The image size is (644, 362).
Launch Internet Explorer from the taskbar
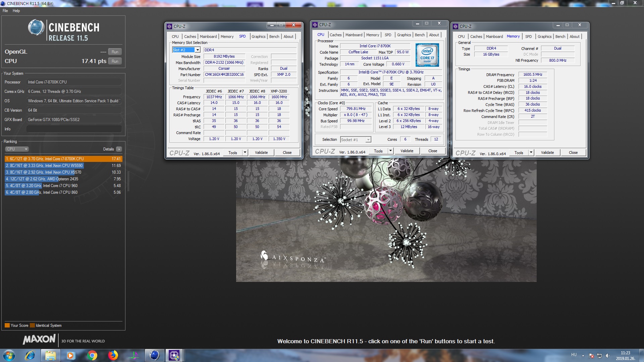pos(30,355)
